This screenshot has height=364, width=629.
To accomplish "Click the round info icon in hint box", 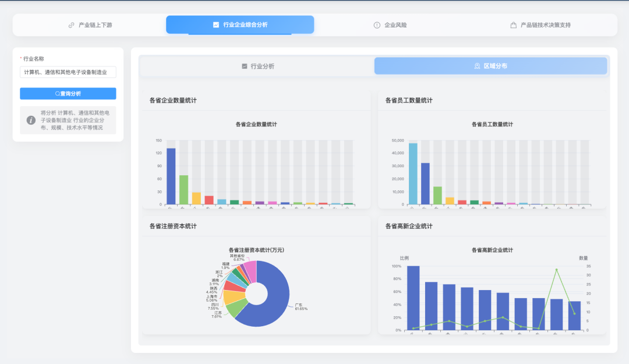I will tap(31, 120).
